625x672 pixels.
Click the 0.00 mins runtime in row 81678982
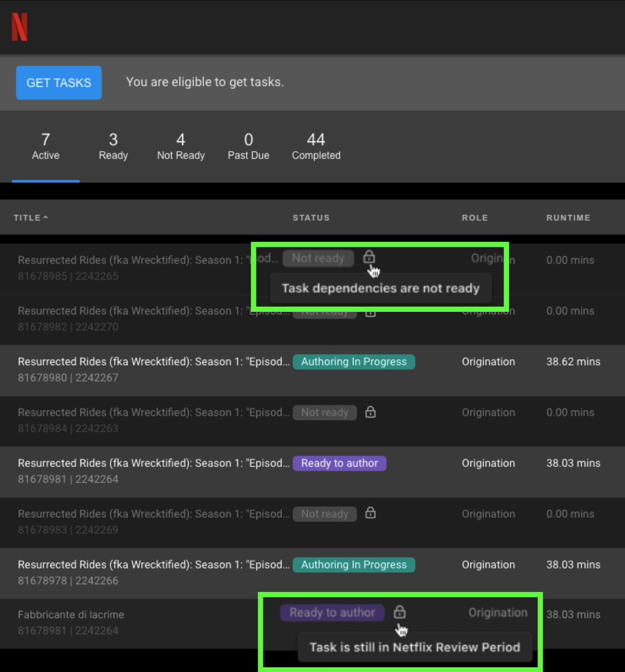pos(571,311)
